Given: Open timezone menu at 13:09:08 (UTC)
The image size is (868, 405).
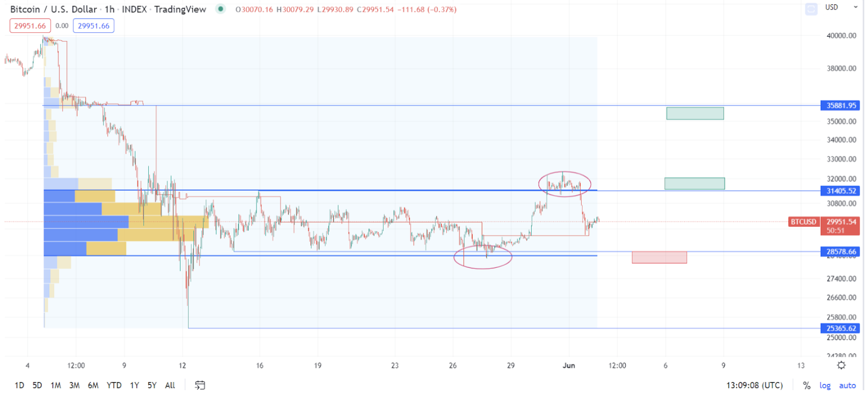Looking at the screenshot, I should [x=754, y=385].
